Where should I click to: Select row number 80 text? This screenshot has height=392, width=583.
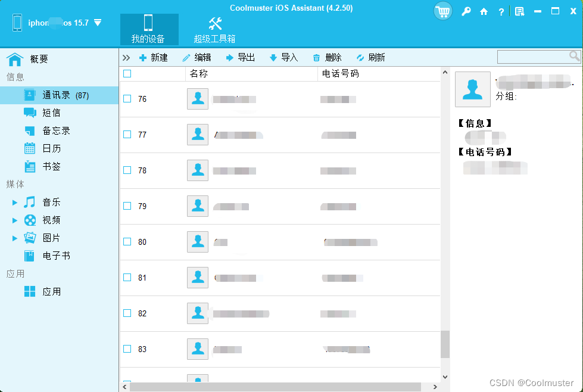pyautogui.click(x=142, y=242)
